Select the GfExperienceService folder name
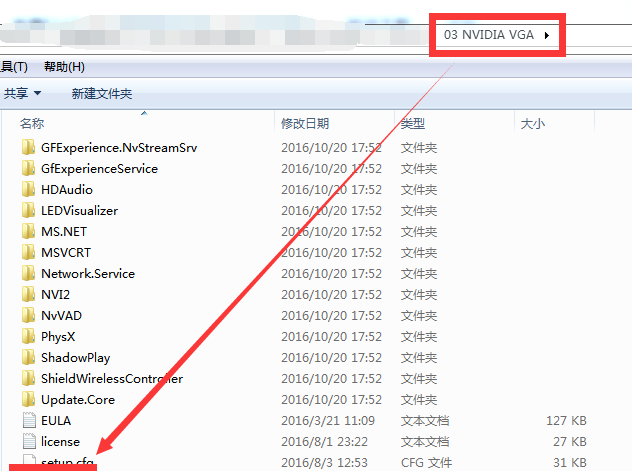Screen dimensions: 632x471 click(x=99, y=169)
